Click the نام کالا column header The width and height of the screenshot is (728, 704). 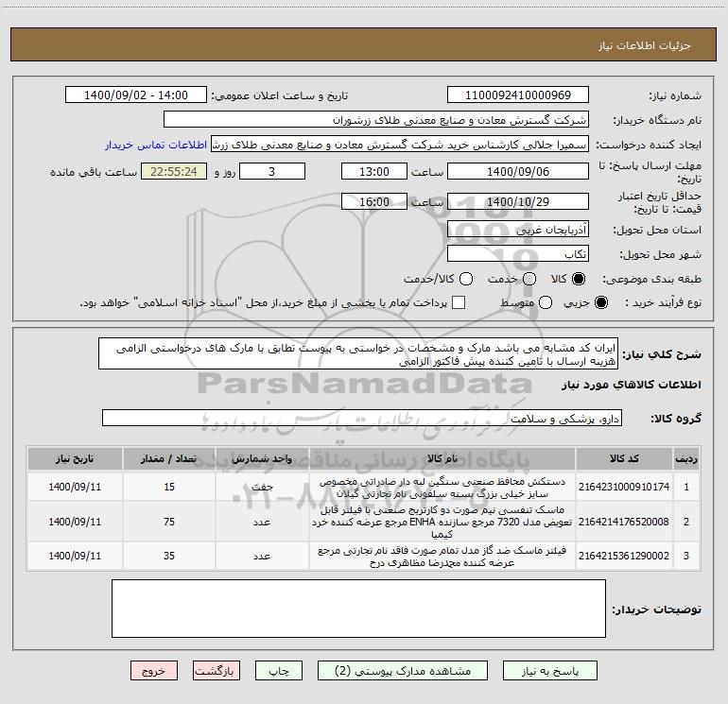(x=442, y=459)
